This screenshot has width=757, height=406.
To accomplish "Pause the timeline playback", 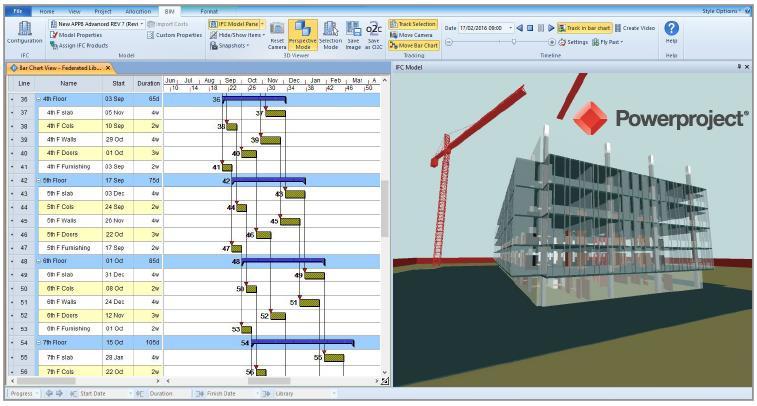I will [x=541, y=28].
